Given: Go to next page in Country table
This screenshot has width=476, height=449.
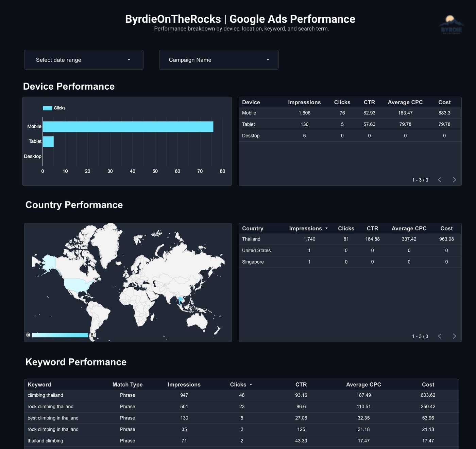Looking at the screenshot, I should point(454,336).
